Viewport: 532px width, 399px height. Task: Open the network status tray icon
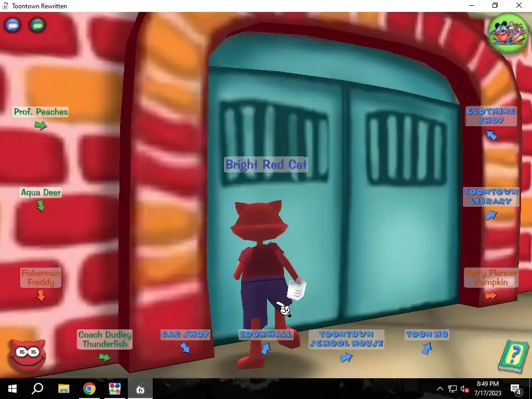pos(453,389)
